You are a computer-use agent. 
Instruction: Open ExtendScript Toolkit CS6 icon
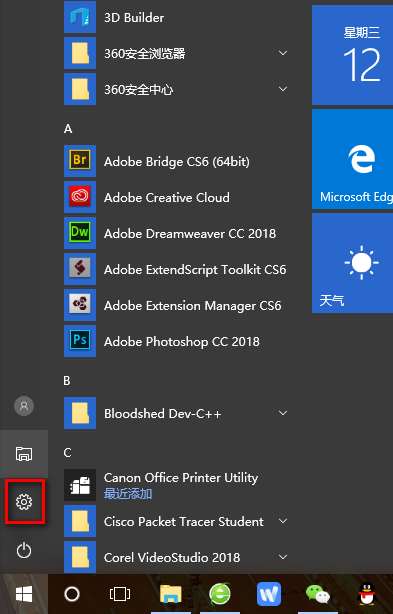point(80,269)
